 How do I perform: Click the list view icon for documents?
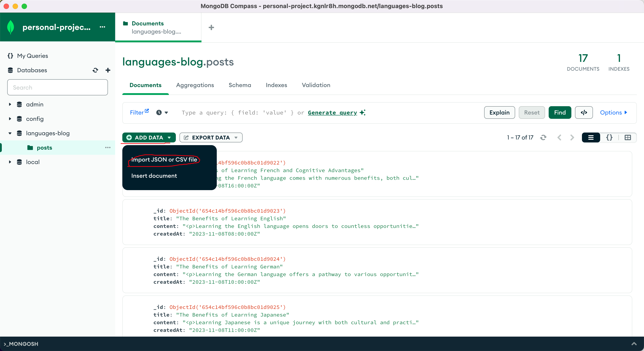591,137
